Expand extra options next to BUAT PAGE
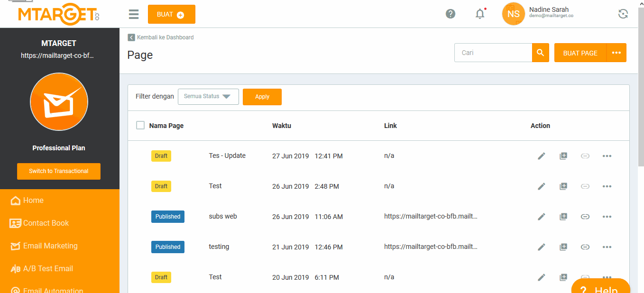Screen dimensions: 644x293 click(616, 53)
